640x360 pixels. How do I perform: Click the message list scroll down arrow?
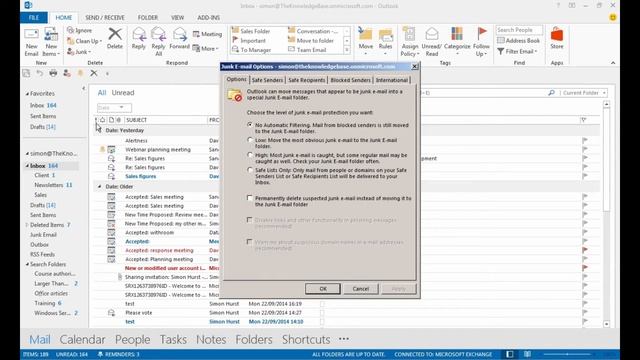coord(607,324)
